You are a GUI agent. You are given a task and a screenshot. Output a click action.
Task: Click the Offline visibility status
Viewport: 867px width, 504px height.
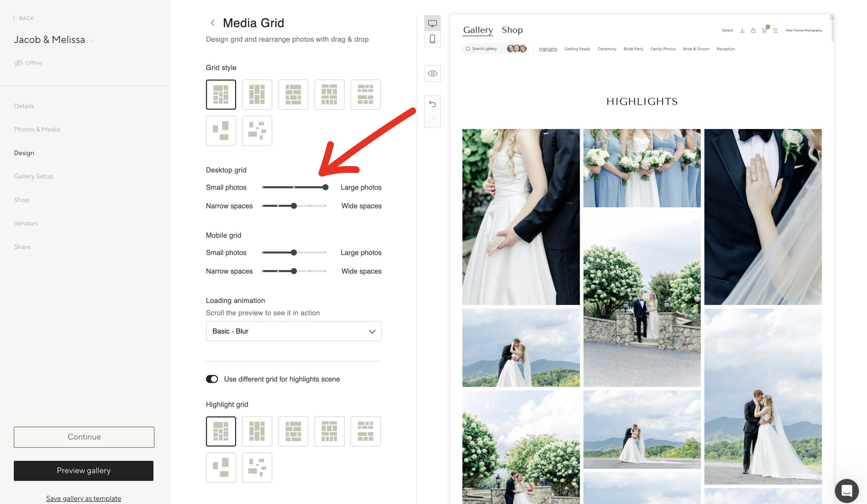pos(28,63)
